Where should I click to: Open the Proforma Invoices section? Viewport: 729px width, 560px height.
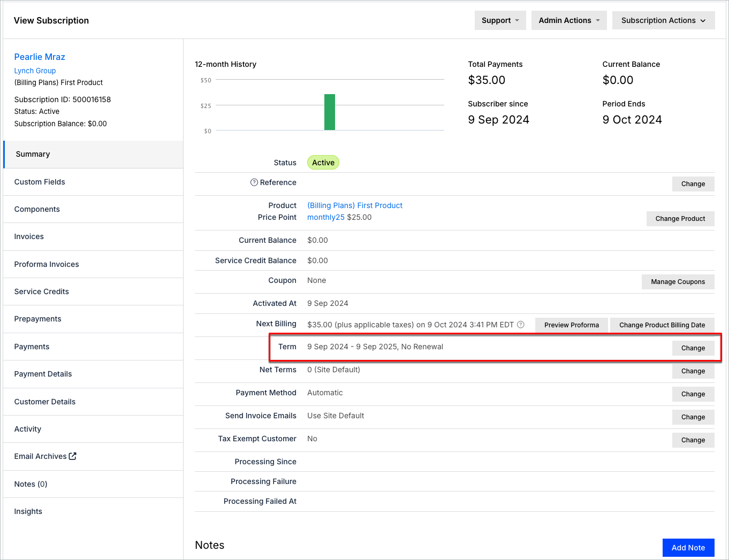93,264
